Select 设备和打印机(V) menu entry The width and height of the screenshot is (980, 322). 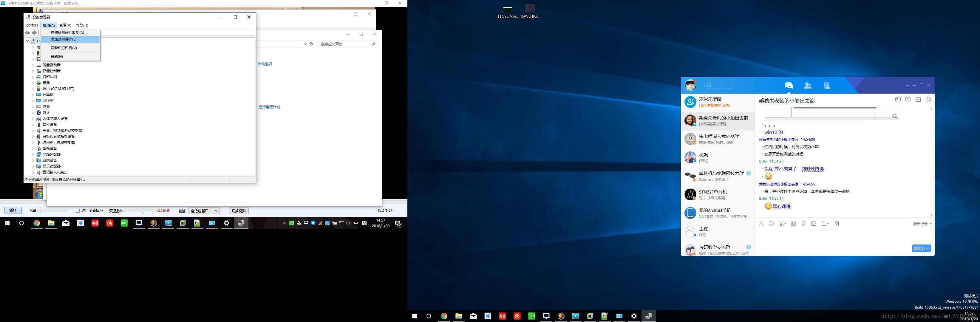click(x=70, y=48)
